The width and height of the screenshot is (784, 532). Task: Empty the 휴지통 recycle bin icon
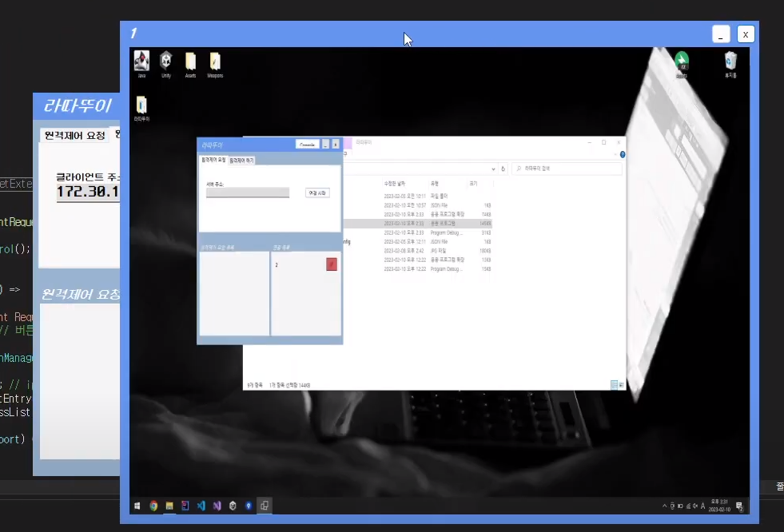[x=729, y=62]
